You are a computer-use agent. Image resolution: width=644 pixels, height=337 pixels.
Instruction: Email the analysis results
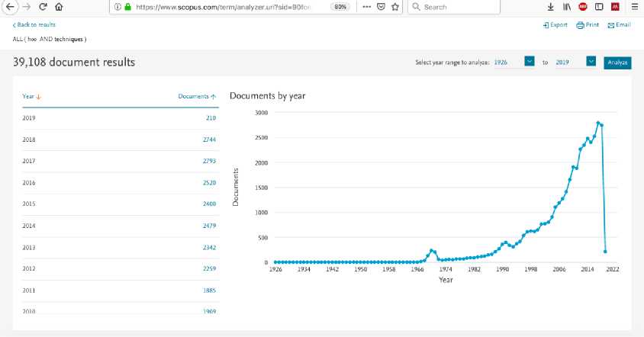(619, 25)
